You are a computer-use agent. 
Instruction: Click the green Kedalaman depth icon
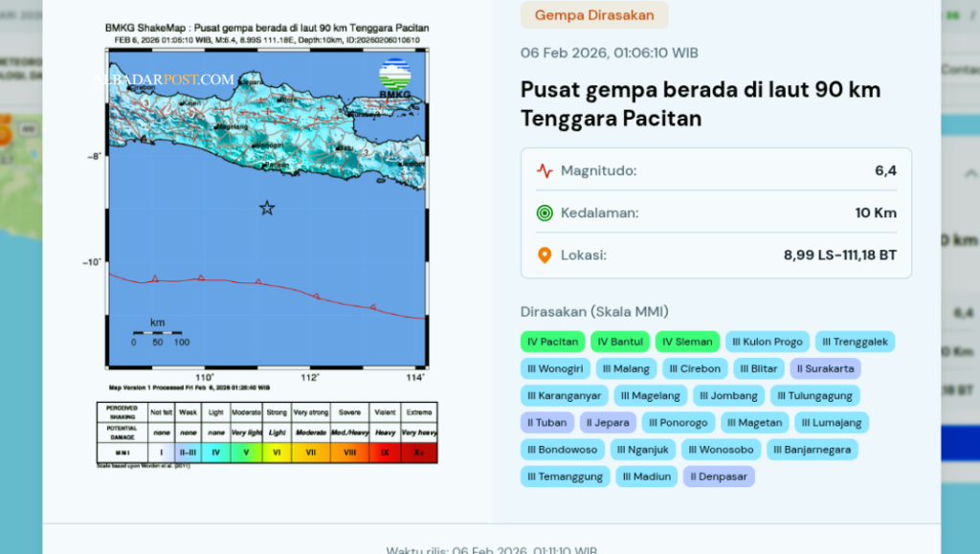545,213
